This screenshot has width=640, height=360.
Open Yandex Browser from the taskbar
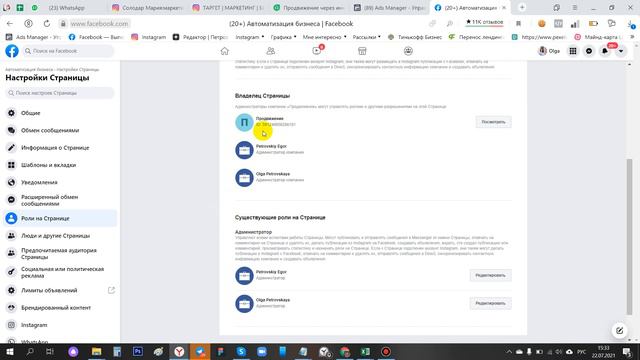[x=179, y=351]
